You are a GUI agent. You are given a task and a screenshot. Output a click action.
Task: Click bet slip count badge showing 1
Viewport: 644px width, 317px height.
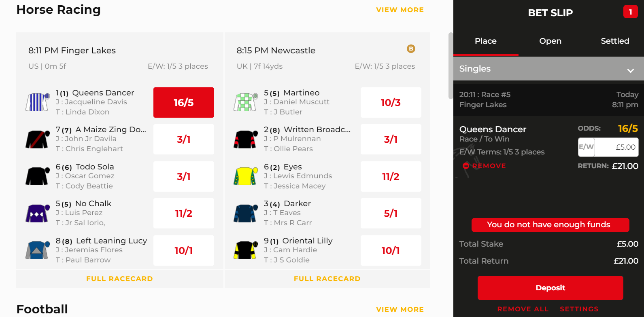tap(630, 12)
